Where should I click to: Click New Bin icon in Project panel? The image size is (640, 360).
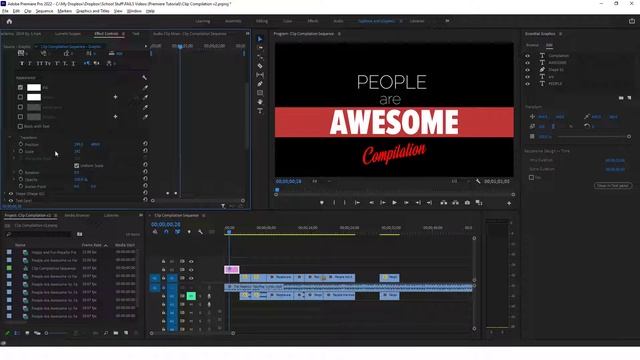point(116,333)
